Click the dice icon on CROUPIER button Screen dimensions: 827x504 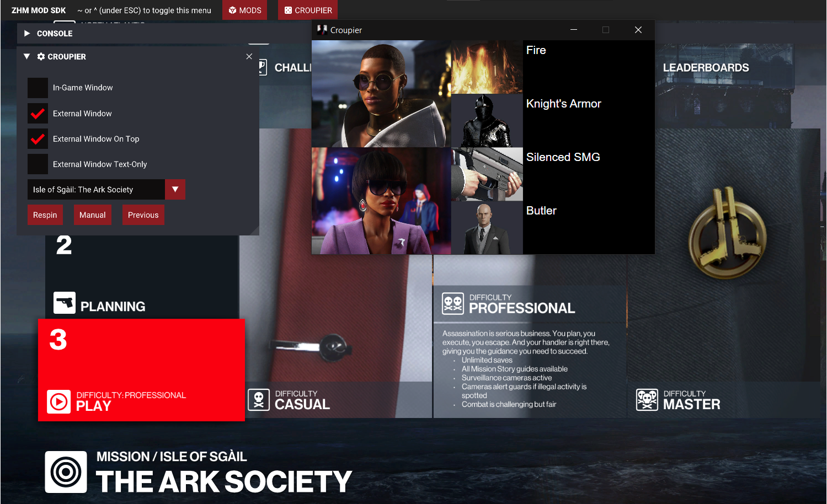(288, 10)
